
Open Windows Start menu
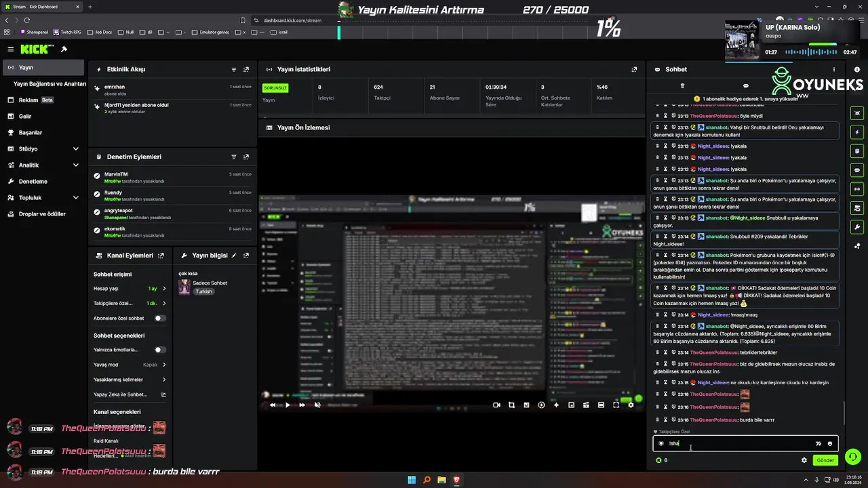(x=412, y=480)
